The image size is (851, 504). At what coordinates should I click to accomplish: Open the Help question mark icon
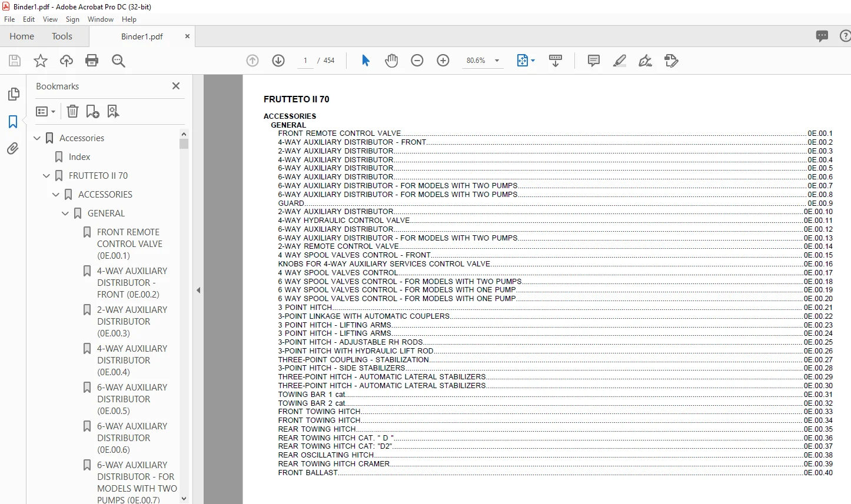[846, 36]
